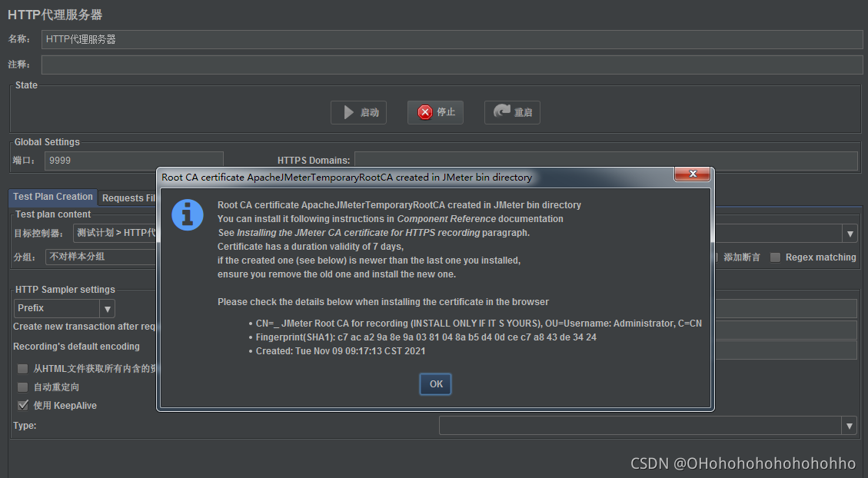Stop the proxy with 停止 button
868x478 pixels.
[x=435, y=112]
